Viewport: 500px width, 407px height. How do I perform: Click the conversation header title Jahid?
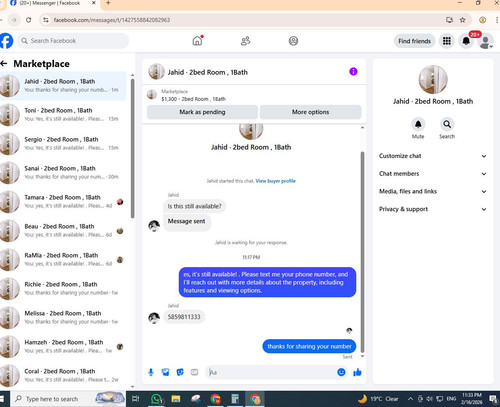(x=207, y=72)
